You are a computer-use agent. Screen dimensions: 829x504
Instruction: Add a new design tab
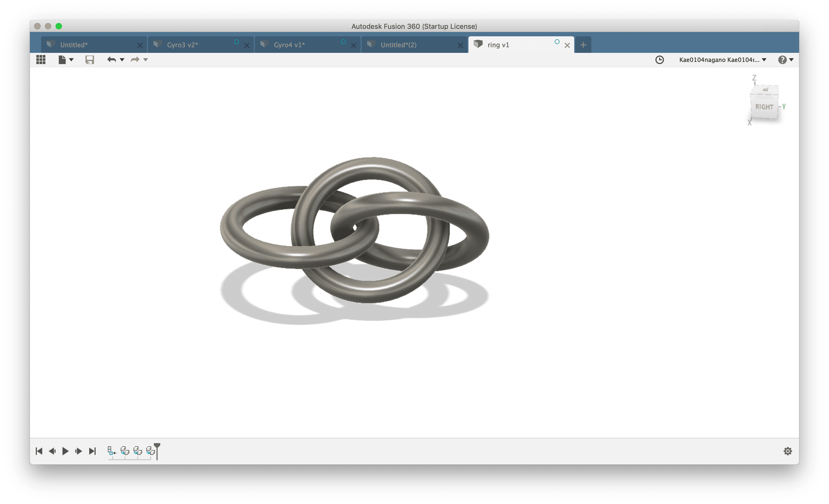(583, 45)
